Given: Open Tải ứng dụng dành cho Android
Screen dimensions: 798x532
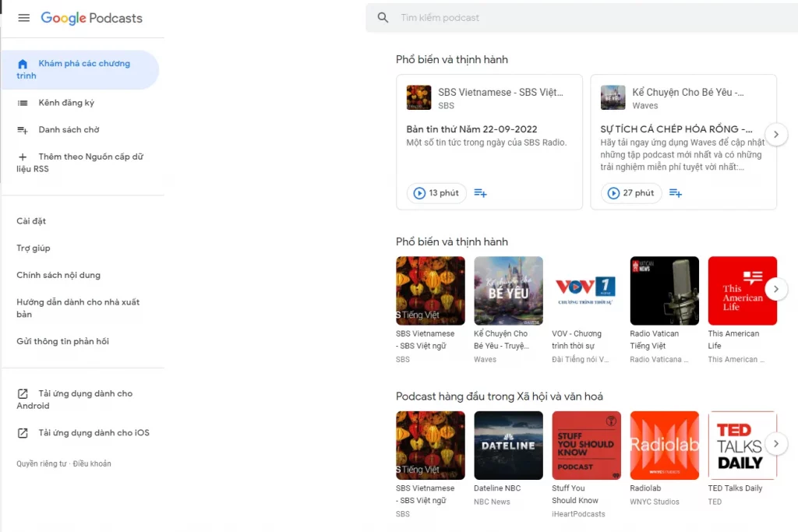Looking at the screenshot, I should tap(74, 400).
